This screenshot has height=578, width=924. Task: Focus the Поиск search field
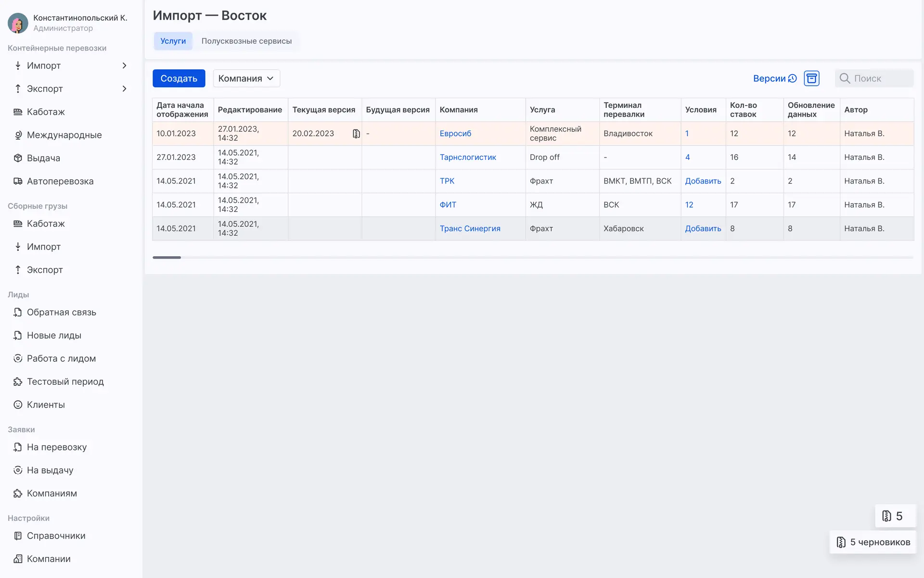pyautogui.click(x=874, y=79)
